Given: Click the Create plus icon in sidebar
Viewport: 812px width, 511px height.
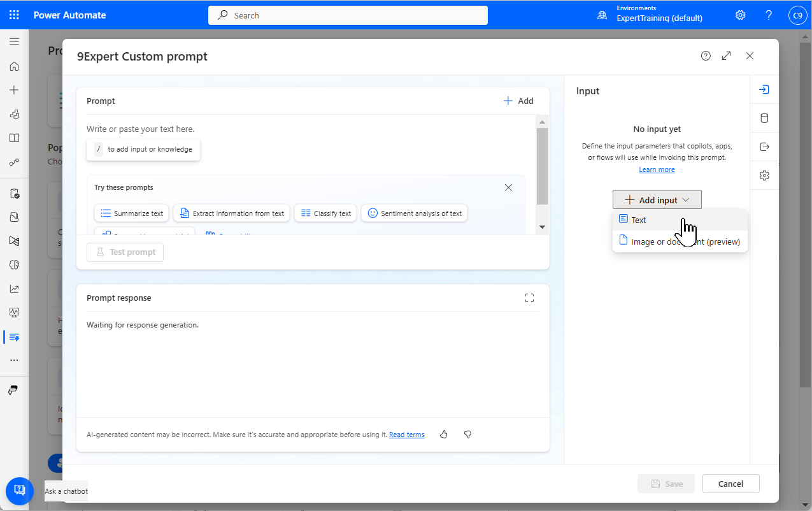Looking at the screenshot, I should tap(14, 90).
